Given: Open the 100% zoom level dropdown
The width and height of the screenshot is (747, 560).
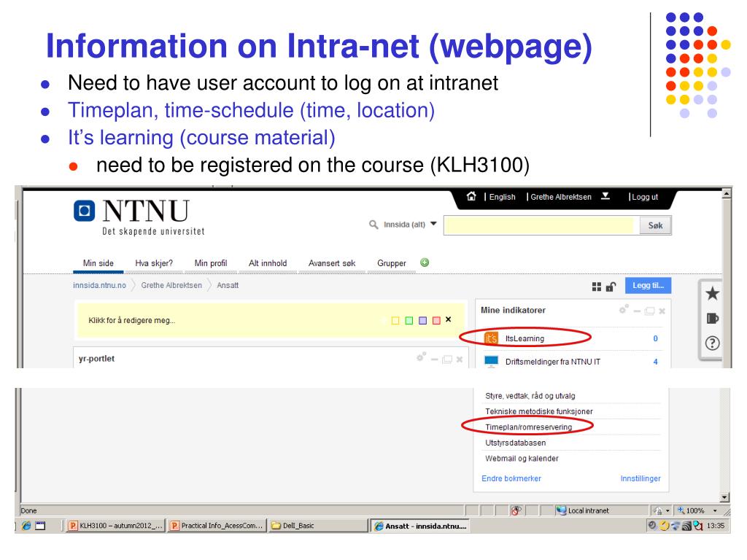Looking at the screenshot, I should tap(715, 510).
